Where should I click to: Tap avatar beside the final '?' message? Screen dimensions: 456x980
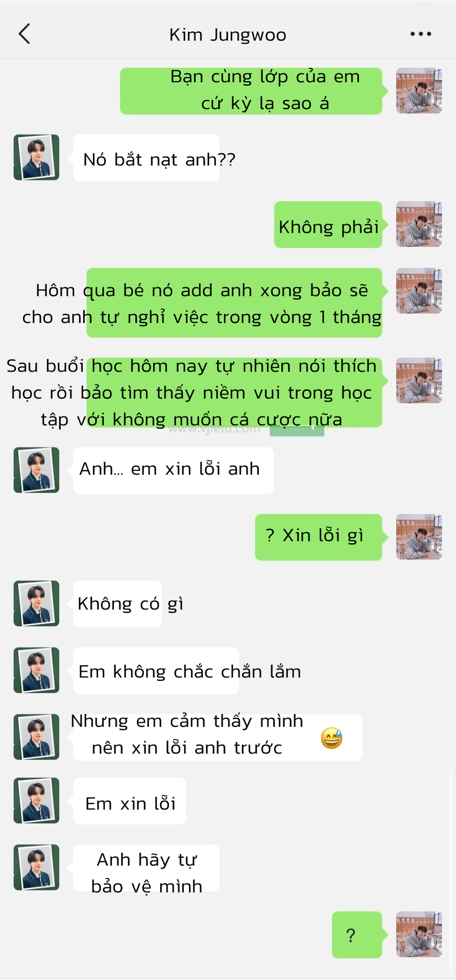(419, 935)
